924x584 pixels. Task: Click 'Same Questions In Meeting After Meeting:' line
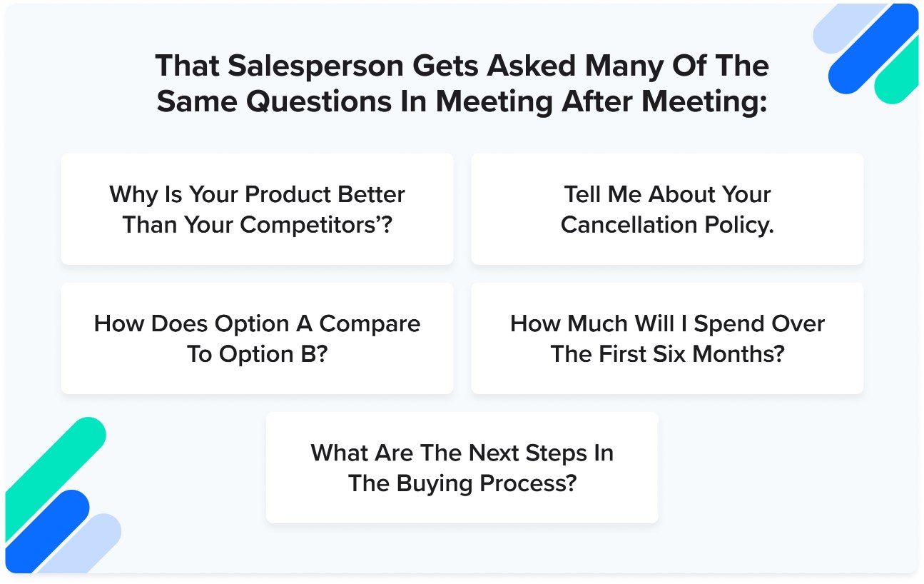coord(462,101)
